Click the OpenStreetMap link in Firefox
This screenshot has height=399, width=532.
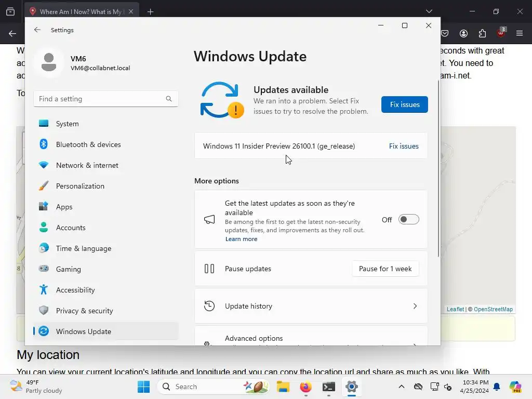click(x=493, y=309)
